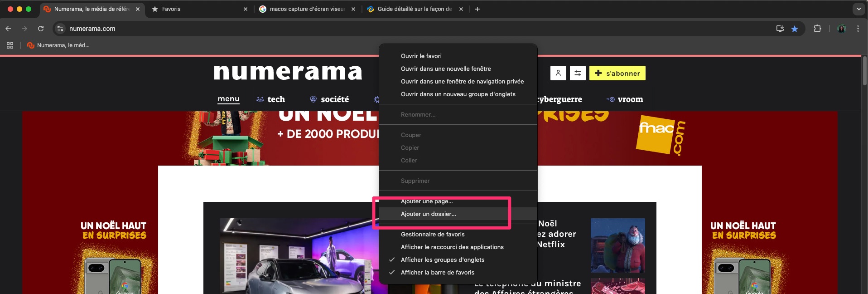
Task: Click the Fnac.com logo in banner
Action: point(661,136)
